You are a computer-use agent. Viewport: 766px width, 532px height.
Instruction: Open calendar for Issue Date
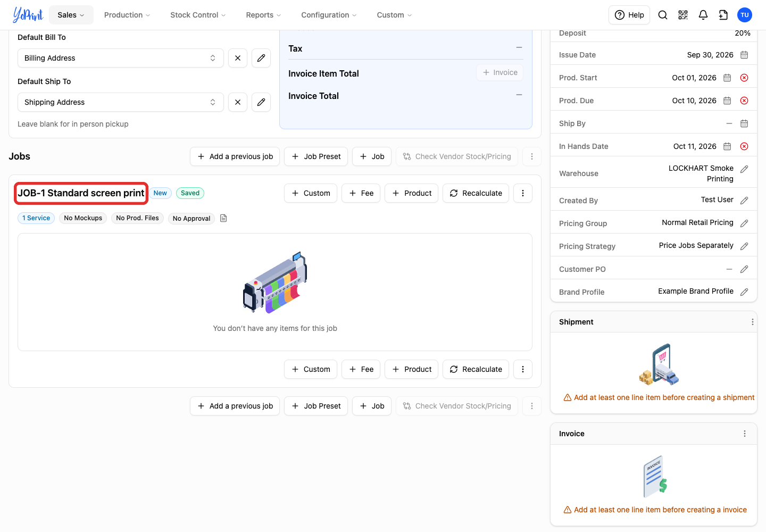click(744, 55)
